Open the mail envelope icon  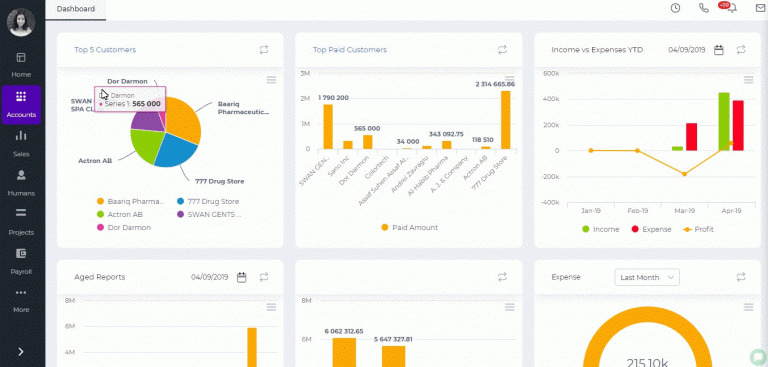point(761,8)
